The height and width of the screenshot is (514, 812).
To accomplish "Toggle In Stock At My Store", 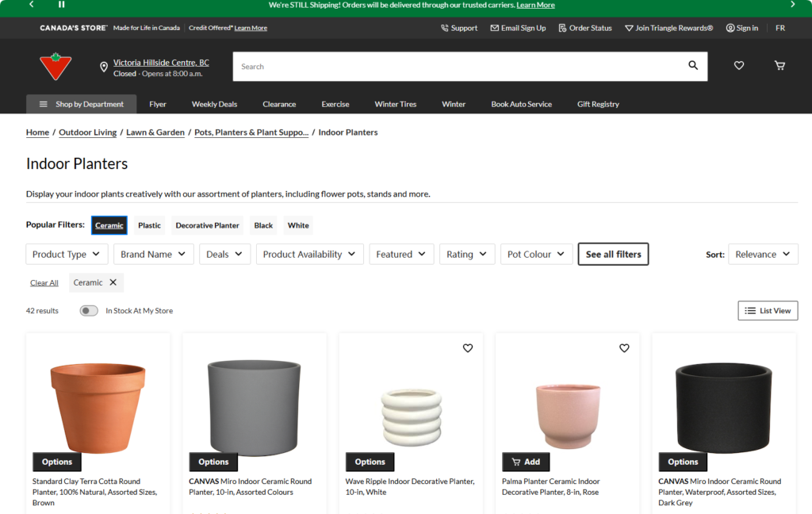I will pos(89,311).
